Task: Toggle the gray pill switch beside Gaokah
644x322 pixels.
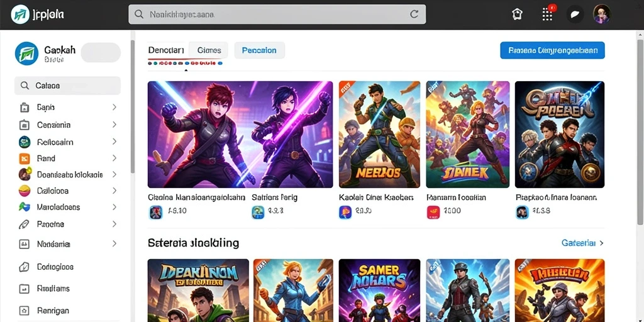Action: click(101, 53)
